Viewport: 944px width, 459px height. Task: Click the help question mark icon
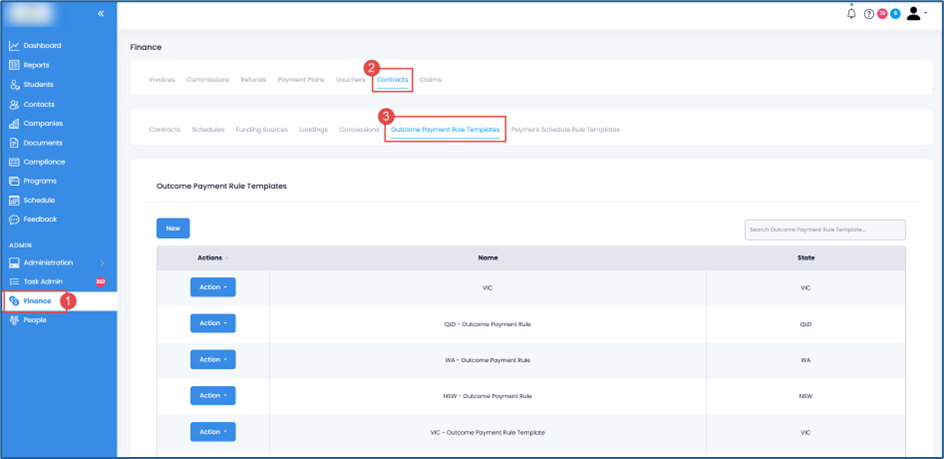point(868,14)
